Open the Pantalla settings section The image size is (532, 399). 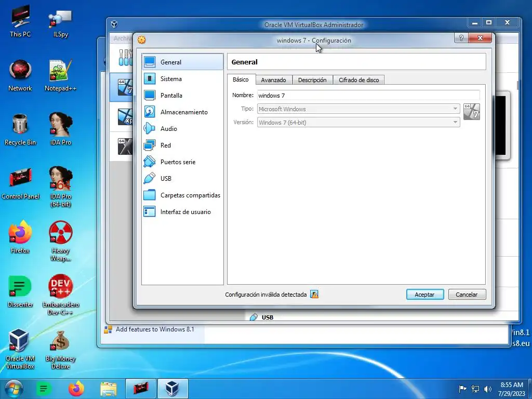(182, 96)
